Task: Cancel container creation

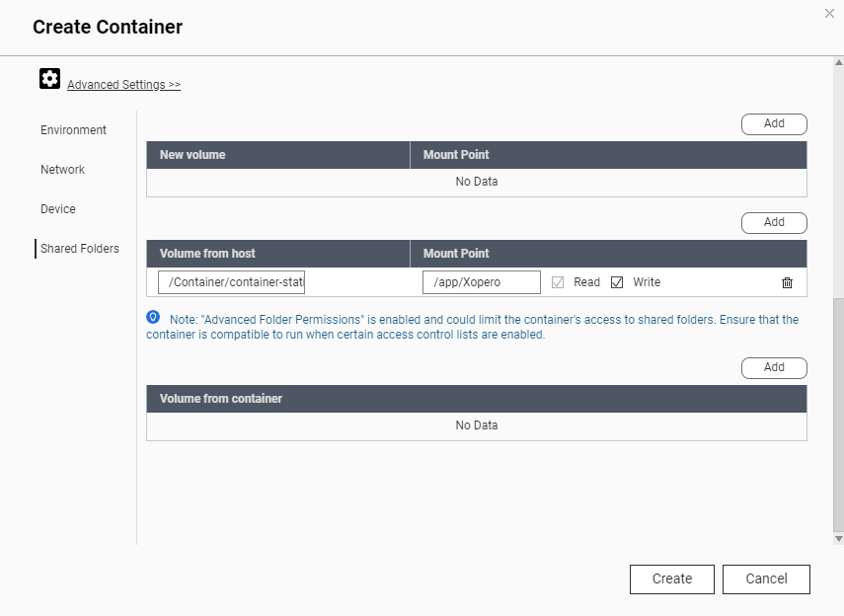Action: tap(766, 579)
